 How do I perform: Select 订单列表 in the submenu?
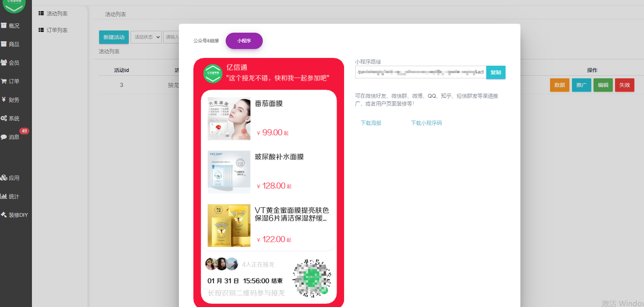click(x=53, y=30)
